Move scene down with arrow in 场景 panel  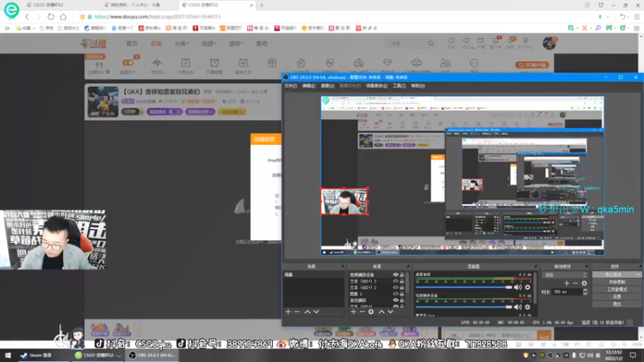316,312
